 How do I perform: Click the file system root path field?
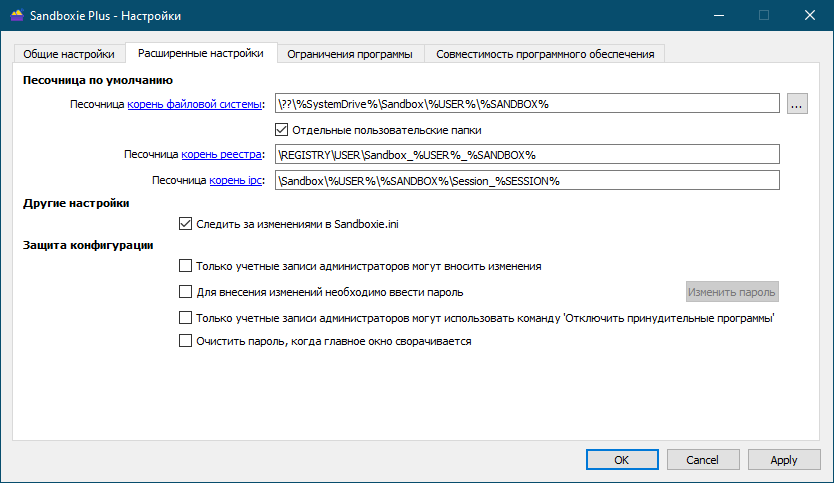coord(527,104)
